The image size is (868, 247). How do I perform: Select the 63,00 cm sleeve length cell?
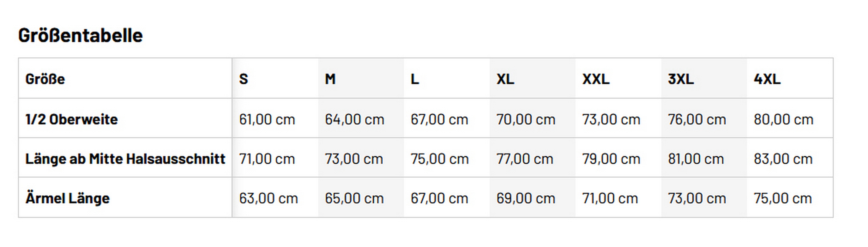(x=269, y=198)
